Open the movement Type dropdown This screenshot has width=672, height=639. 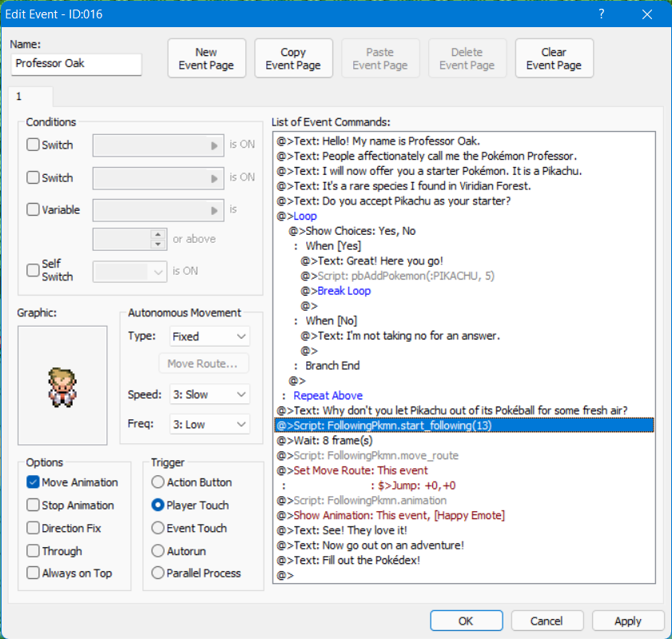[x=209, y=336]
